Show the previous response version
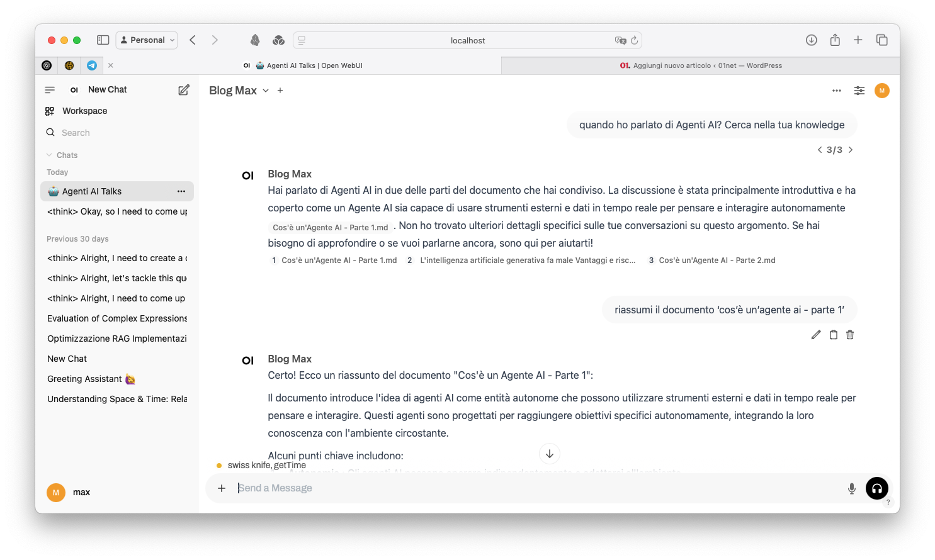Screen dimensions: 935x560 (820, 150)
